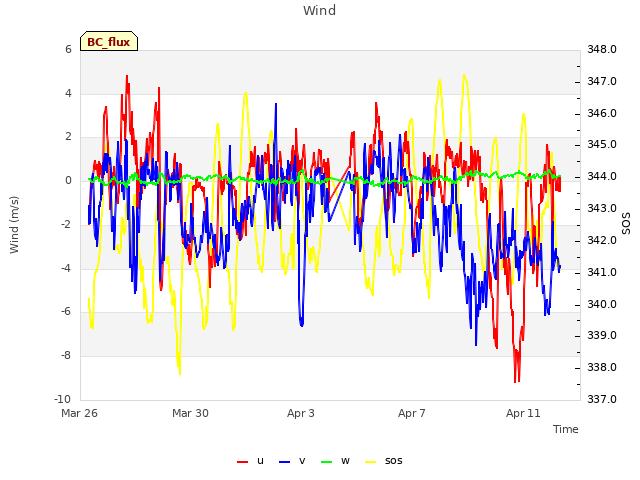Click the '337.0' right axis value
640x480 pixels.
(602, 399)
